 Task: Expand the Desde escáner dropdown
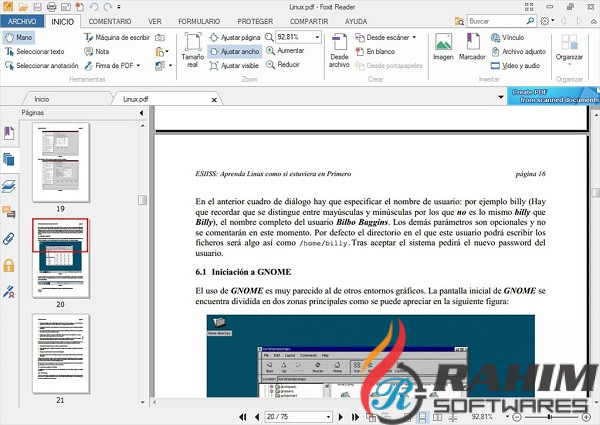[414, 37]
